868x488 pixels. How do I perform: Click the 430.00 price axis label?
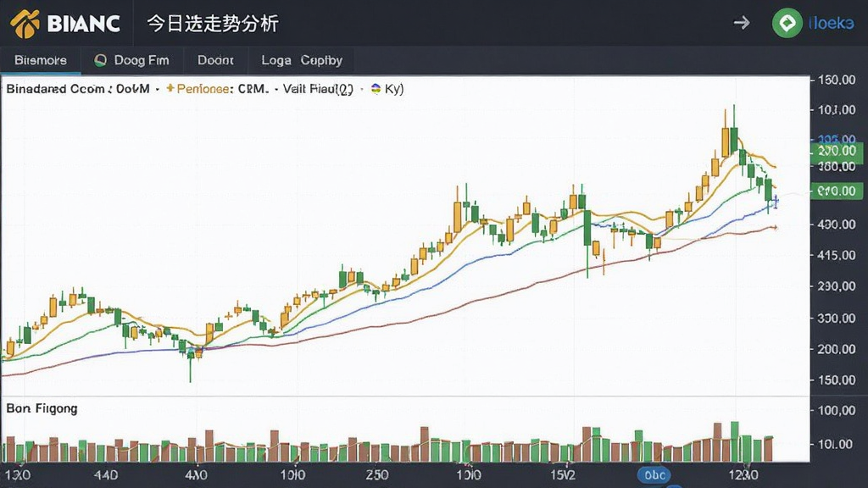click(837, 225)
